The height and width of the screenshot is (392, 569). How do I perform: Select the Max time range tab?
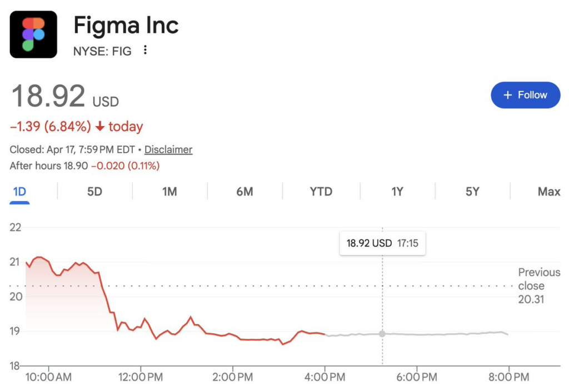click(x=548, y=192)
